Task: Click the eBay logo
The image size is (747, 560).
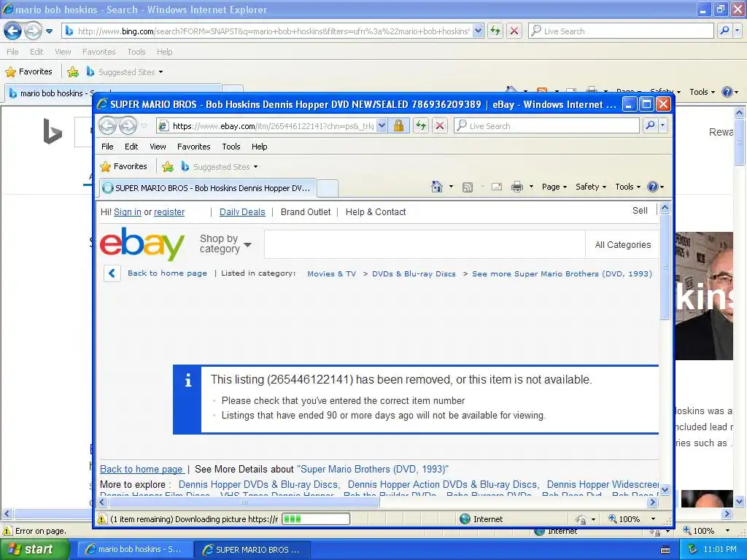Action: click(x=142, y=244)
